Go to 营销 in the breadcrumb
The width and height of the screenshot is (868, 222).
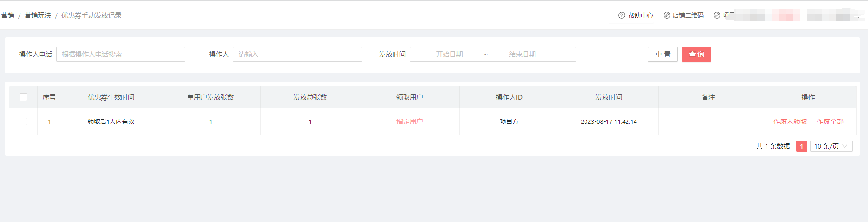pyautogui.click(x=8, y=15)
